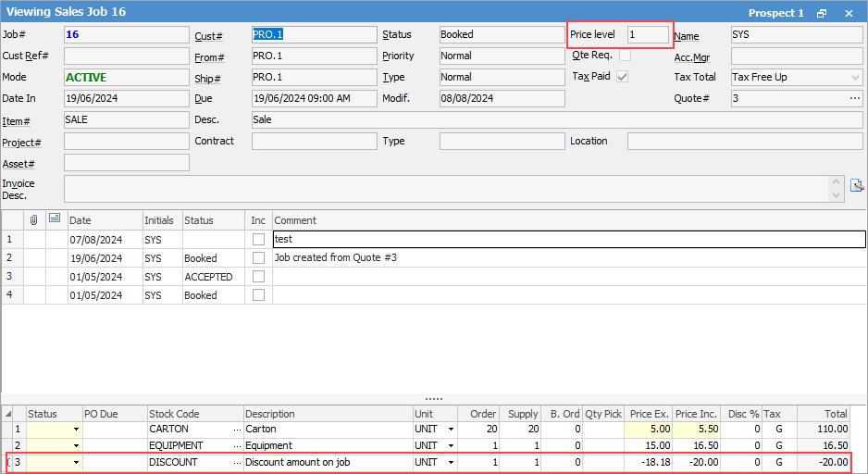Open stock lookup ellipsis for EQUIPMENT
Viewport: 868px width, 474px height.
click(x=237, y=446)
